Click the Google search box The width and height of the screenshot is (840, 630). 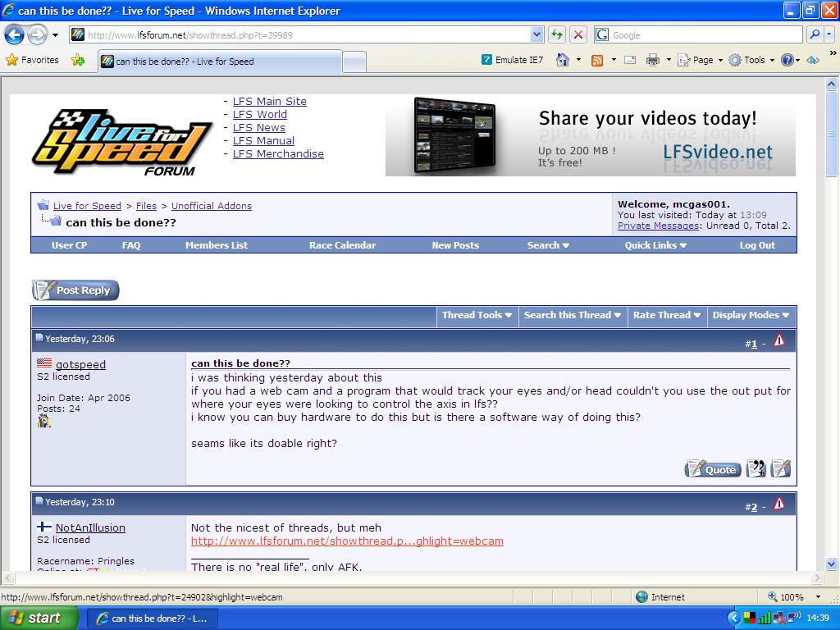(x=699, y=35)
